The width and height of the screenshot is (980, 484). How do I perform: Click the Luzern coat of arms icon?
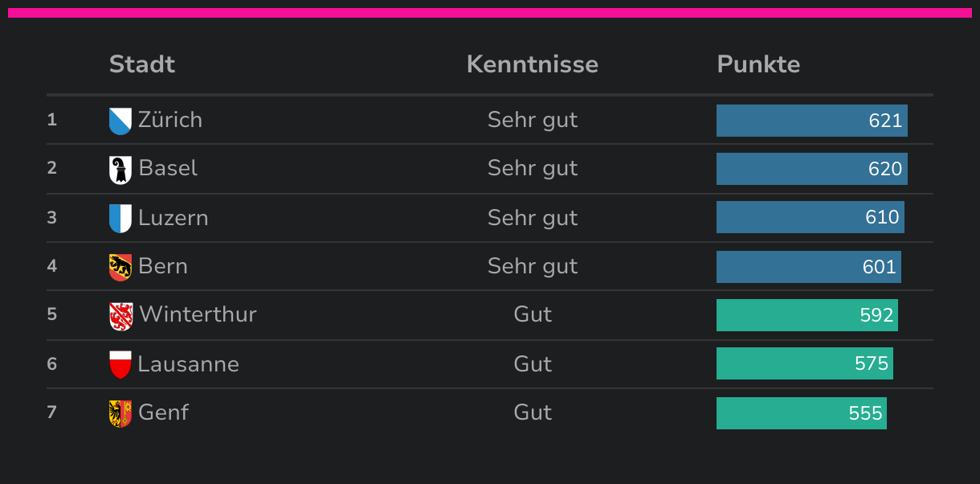120,218
